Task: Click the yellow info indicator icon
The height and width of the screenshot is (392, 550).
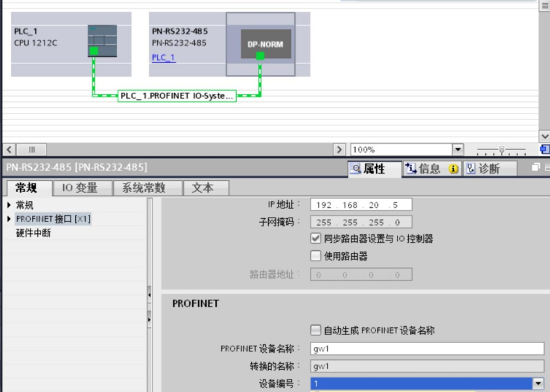Action: 453,169
